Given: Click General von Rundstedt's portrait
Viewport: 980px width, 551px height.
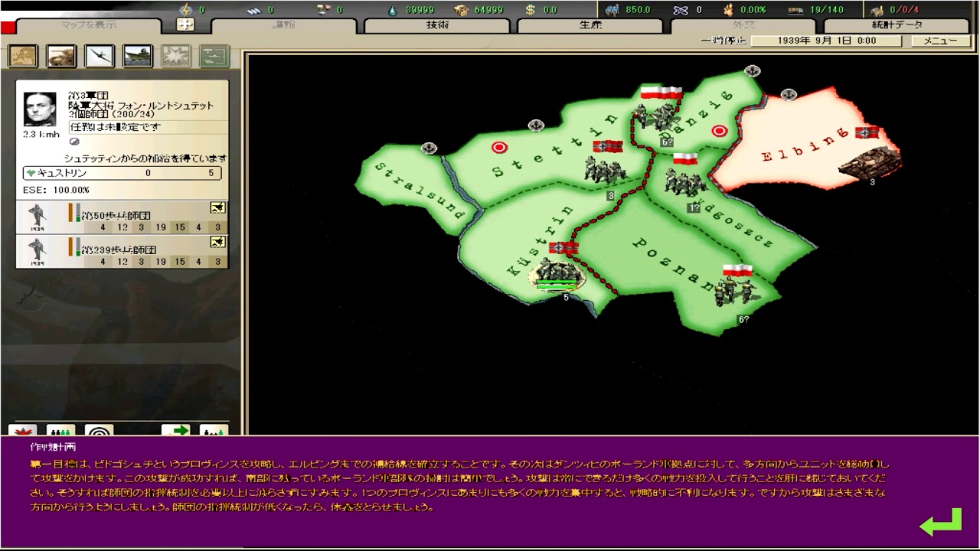Looking at the screenshot, I should point(39,109).
